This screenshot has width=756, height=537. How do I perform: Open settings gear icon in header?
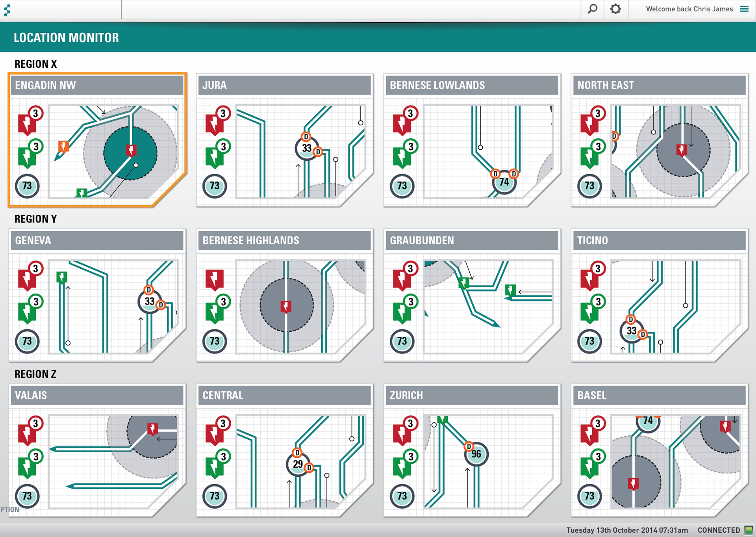coord(615,9)
